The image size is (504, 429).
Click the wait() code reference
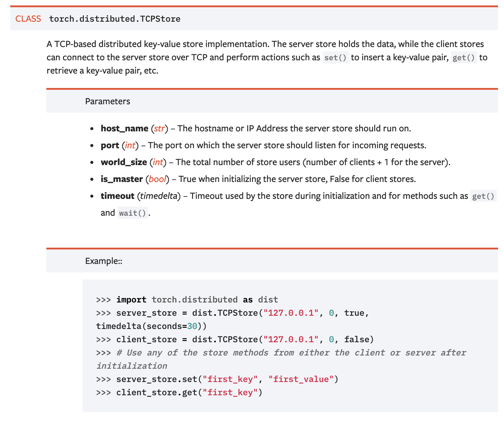point(132,213)
